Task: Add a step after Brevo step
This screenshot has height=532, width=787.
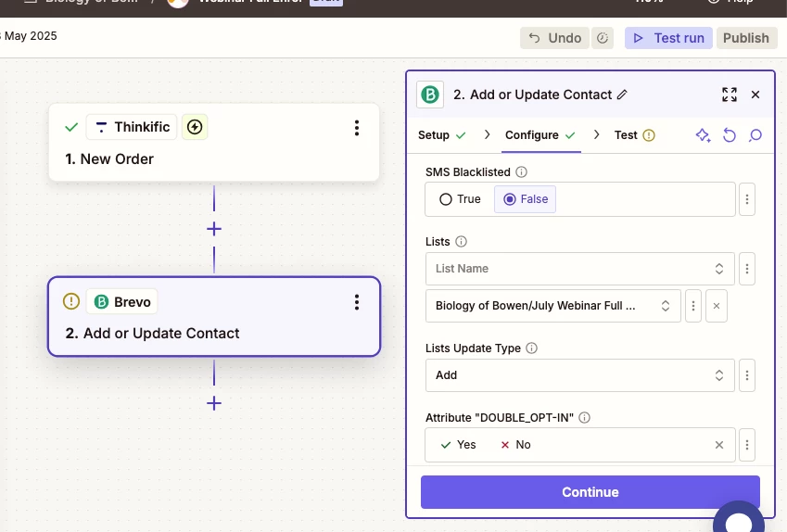Action: pos(214,403)
